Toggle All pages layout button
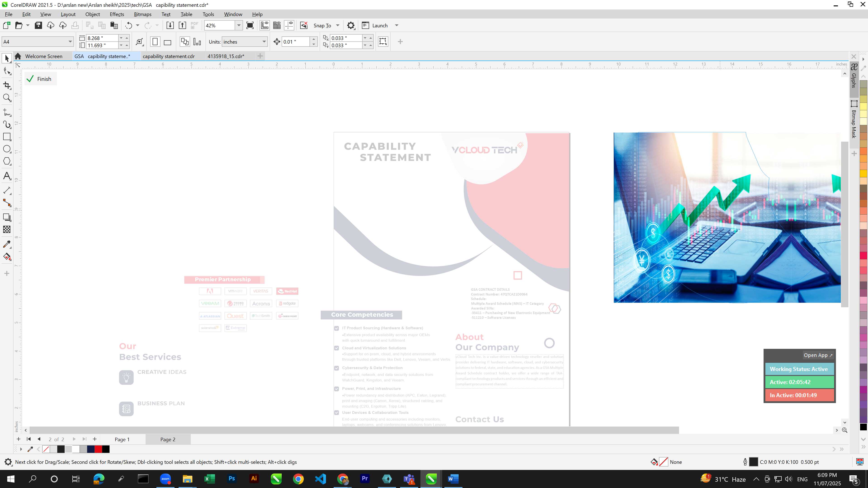Screen dimensions: 868x488 click(185, 42)
